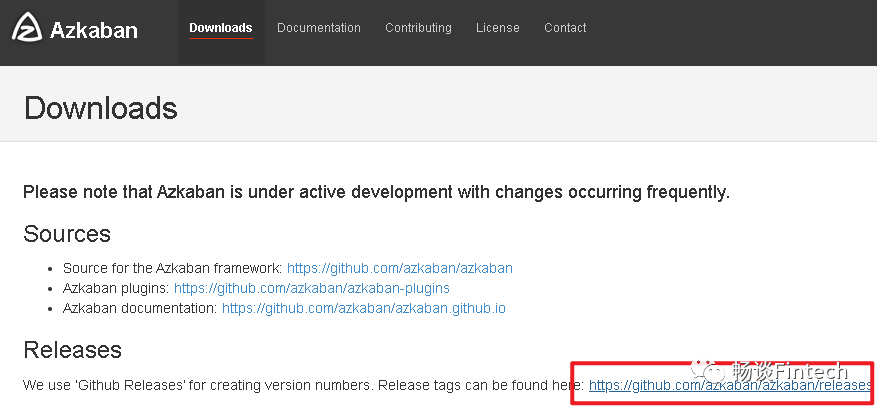
Task: Select License in the navigation bar
Action: [x=498, y=28]
